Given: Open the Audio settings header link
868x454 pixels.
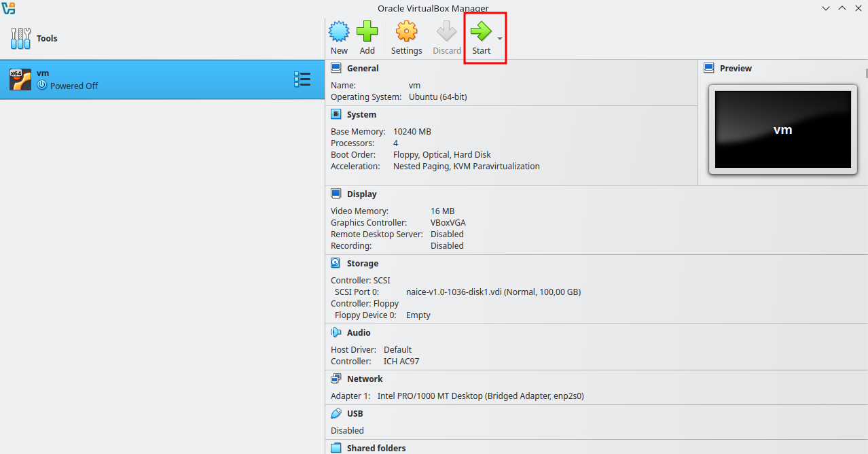Looking at the screenshot, I should pyautogui.click(x=359, y=332).
